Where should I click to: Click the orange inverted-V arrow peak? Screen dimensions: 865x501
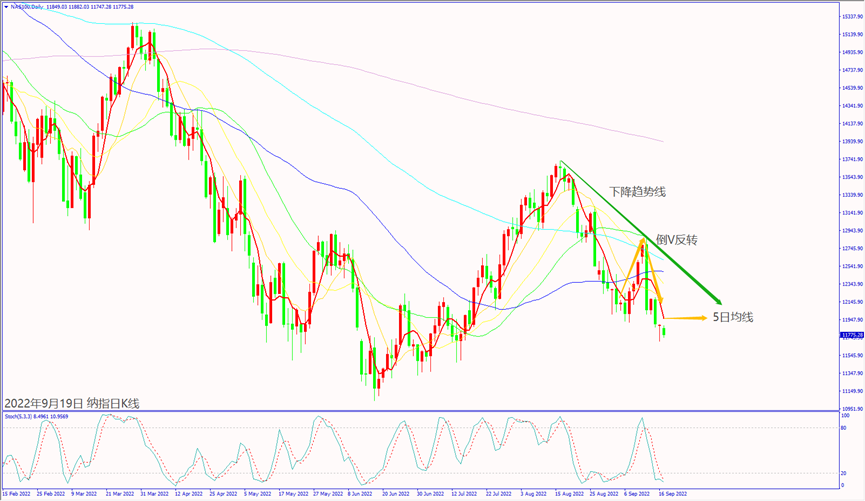(641, 241)
